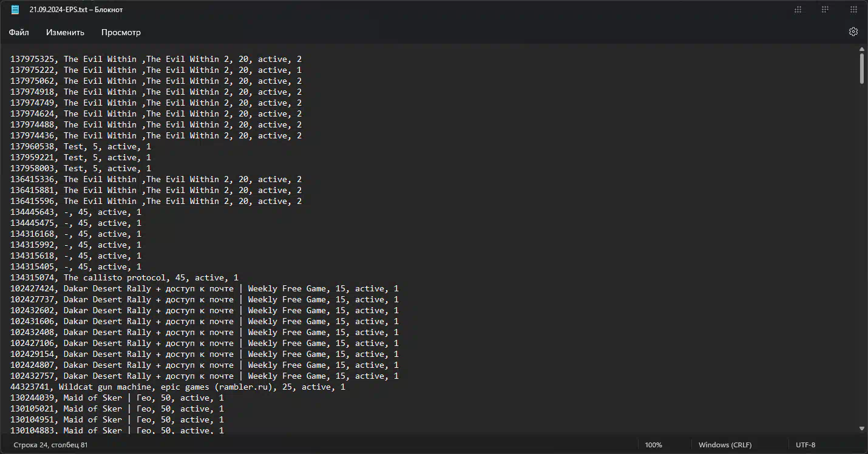This screenshot has height=454, width=868.
Task: Click the Dakar Desert Rally line 102431606
Action: pyautogui.click(x=205, y=321)
